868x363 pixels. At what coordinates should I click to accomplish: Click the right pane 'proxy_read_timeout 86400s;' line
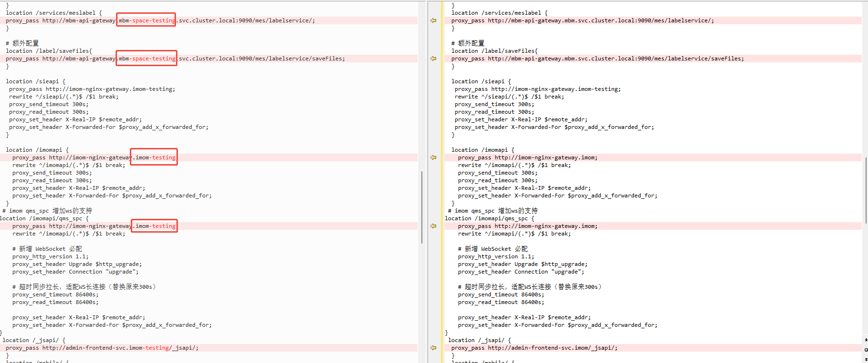point(501,302)
